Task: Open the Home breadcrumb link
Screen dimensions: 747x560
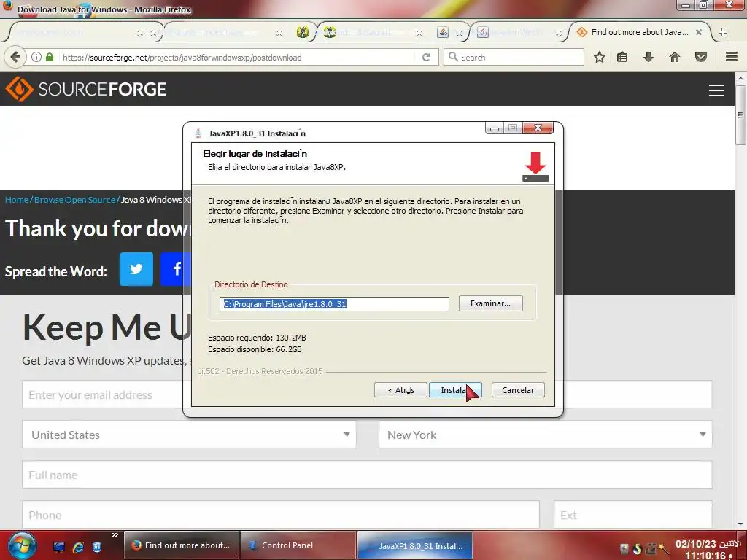Action: tap(17, 200)
